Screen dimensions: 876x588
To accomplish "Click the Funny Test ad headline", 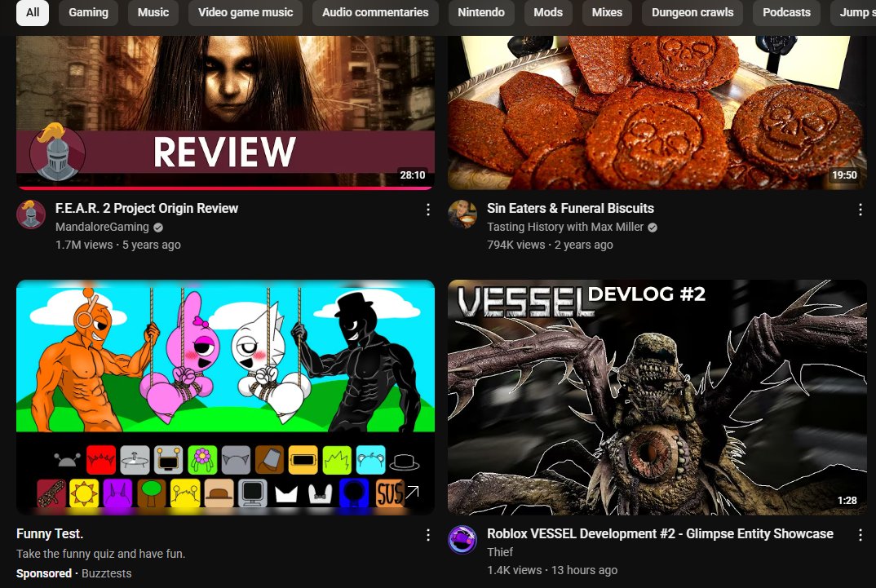I will tap(50, 533).
